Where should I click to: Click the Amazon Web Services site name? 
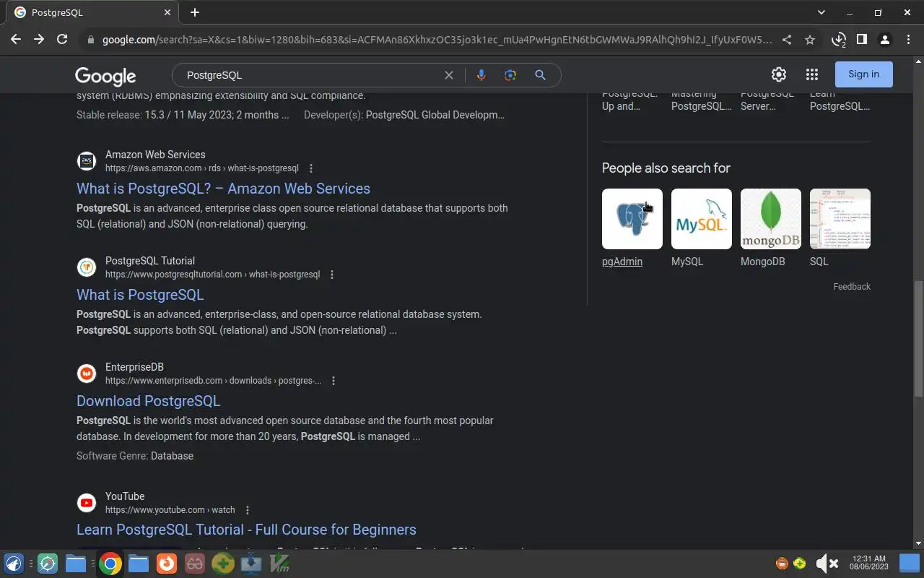[x=155, y=155]
